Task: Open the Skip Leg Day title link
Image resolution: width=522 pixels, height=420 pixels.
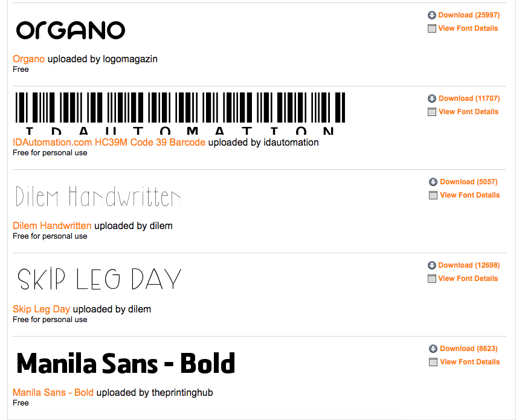Action: [x=41, y=309]
